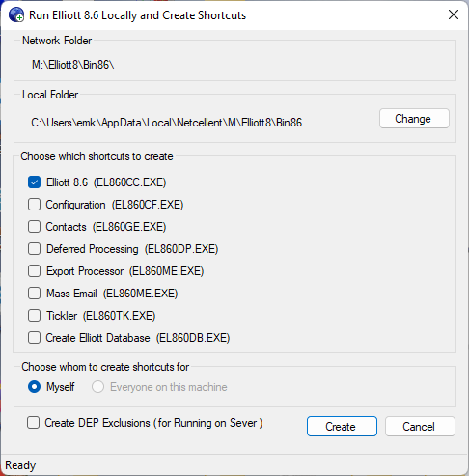Tick the Deferred Processing checkbox
The image size is (469, 476).
pyautogui.click(x=34, y=249)
